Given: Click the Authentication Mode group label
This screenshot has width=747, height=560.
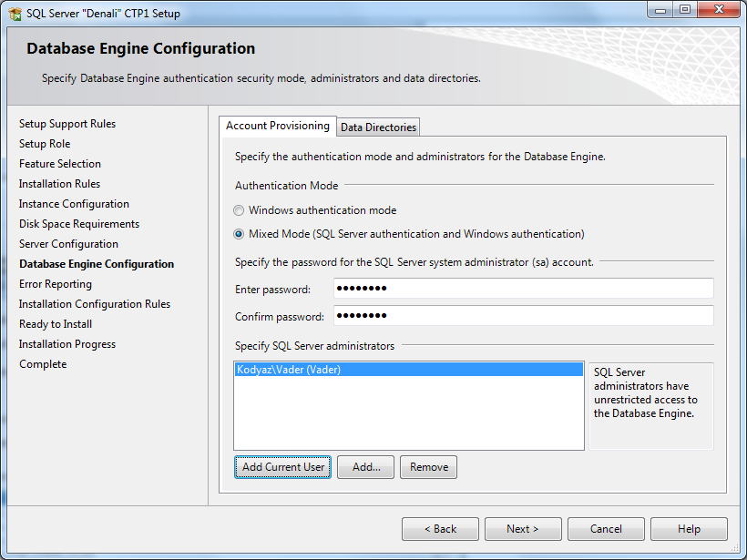Looking at the screenshot, I should coord(286,186).
